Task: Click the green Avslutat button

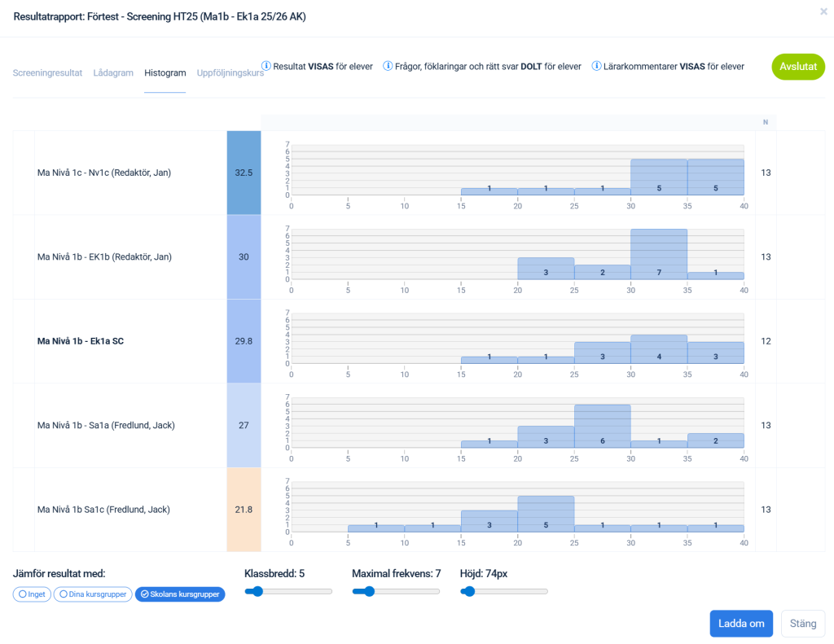Action: [797, 67]
